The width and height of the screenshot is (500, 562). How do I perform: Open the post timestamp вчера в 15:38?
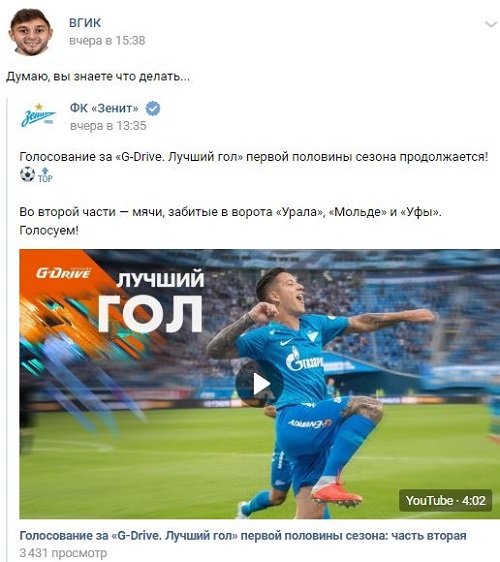click(107, 41)
